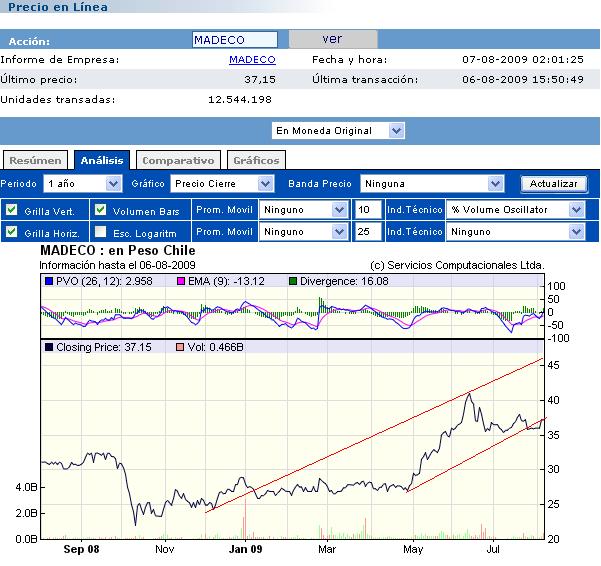601x566 pixels.
Task: Expand the '% Volume Oscillator' indicator dropdown
Action: 516,210
